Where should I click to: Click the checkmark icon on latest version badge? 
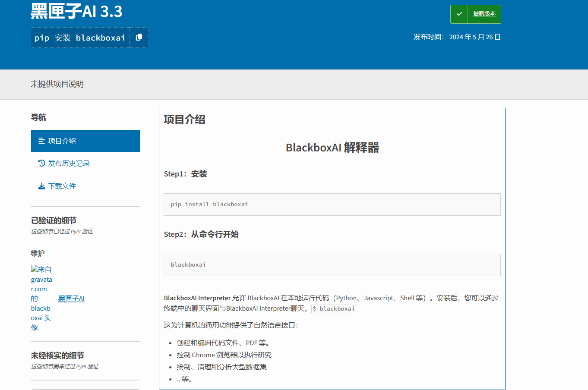pos(459,14)
